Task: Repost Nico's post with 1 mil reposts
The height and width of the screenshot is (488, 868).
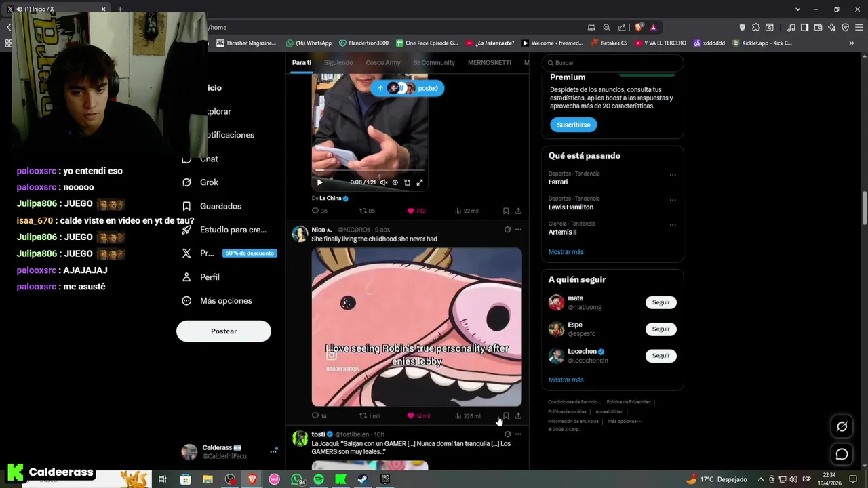Action: click(370, 415)
